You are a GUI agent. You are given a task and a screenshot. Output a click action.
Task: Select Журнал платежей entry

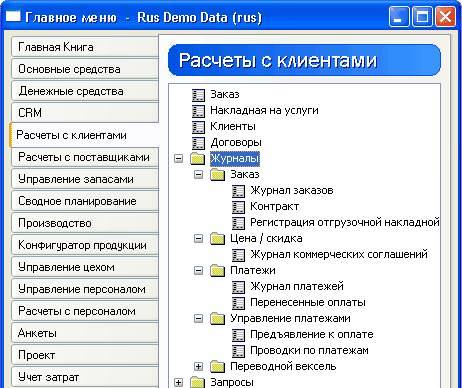(297, 286)
